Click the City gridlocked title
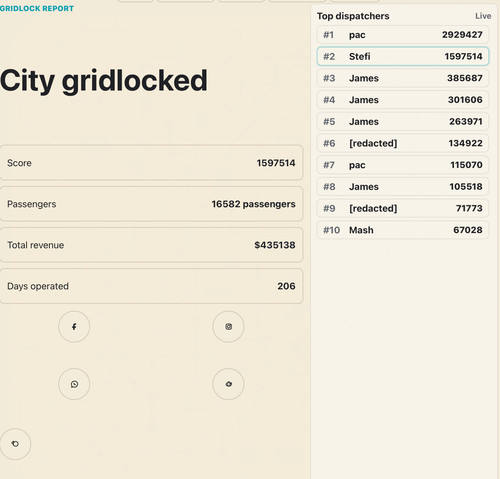The width and height of the screenshot is (500, 479). (104, 81)
